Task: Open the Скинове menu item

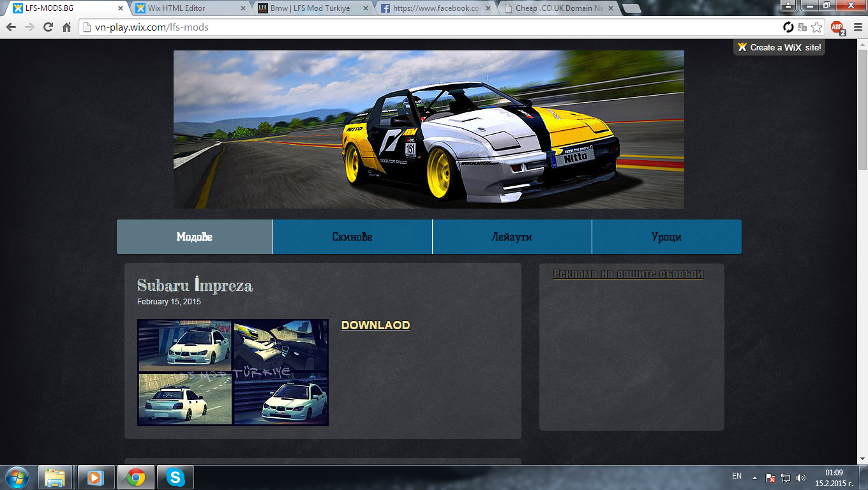Action: click(x=352, y=237)
